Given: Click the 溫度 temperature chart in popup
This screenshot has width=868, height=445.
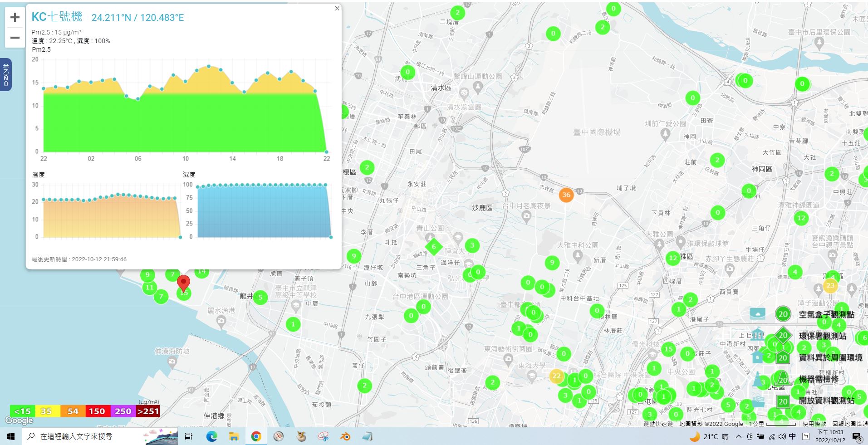Looking at the screenshot, I should pyautogui.click(x=107, y=210).
